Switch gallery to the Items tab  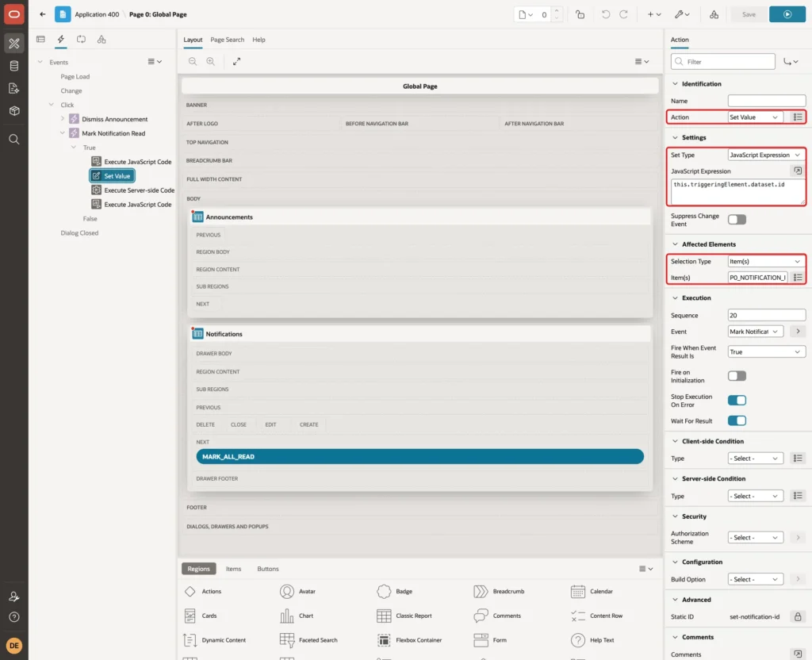[234, 569]
